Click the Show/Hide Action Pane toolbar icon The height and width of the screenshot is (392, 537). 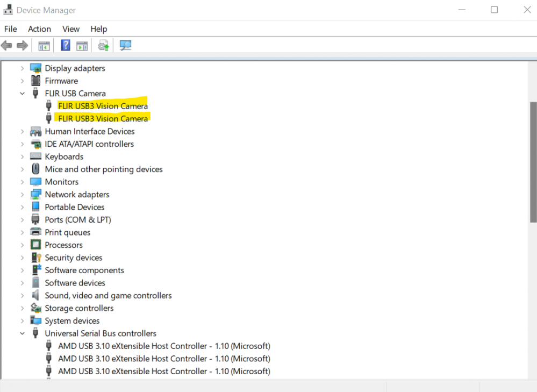(x=82, y=46)
